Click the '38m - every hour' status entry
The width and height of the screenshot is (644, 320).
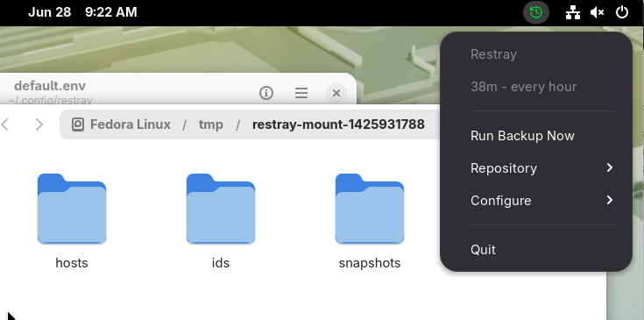(523, 87)
